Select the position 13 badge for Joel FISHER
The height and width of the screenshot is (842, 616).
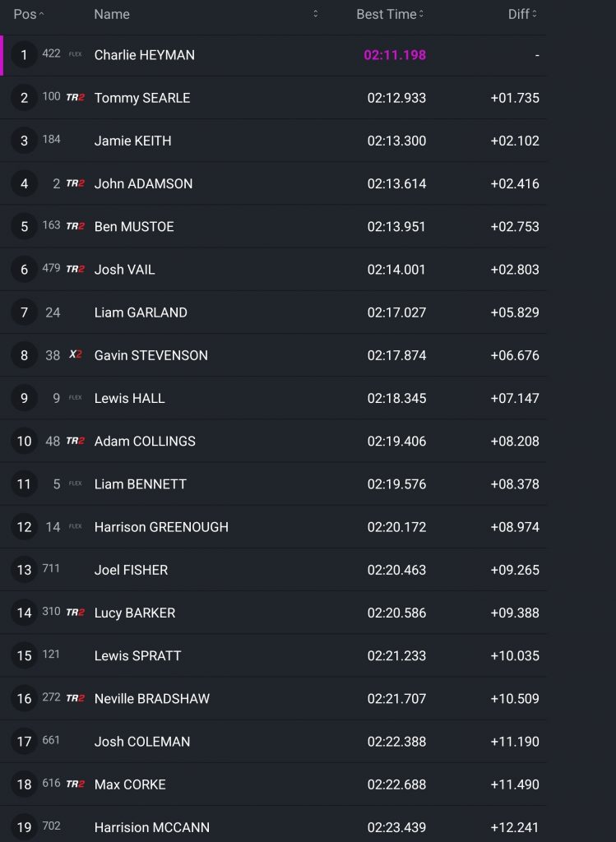[24, 570]
